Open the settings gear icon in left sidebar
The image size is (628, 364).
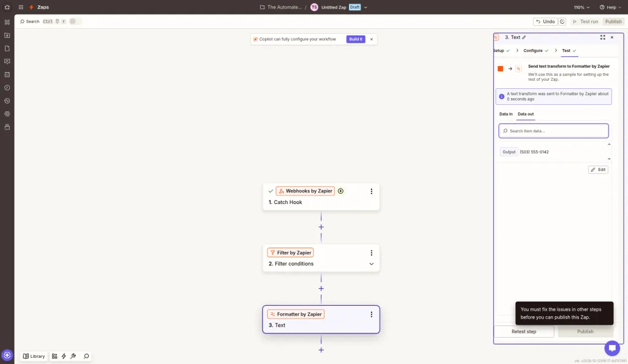pos(7,114)
